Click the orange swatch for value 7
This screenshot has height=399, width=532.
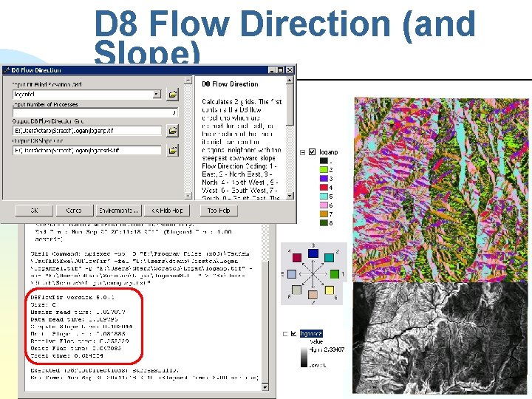pyautogui.click(x=324, y=214)
